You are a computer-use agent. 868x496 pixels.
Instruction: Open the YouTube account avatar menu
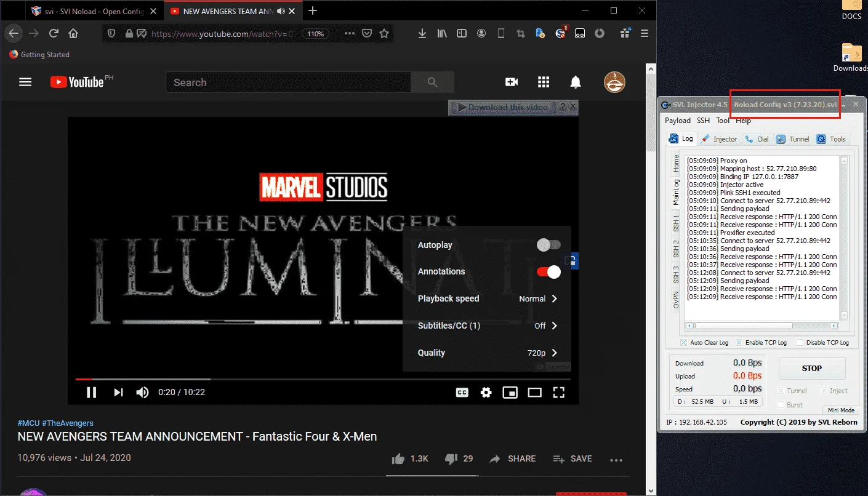614,82
